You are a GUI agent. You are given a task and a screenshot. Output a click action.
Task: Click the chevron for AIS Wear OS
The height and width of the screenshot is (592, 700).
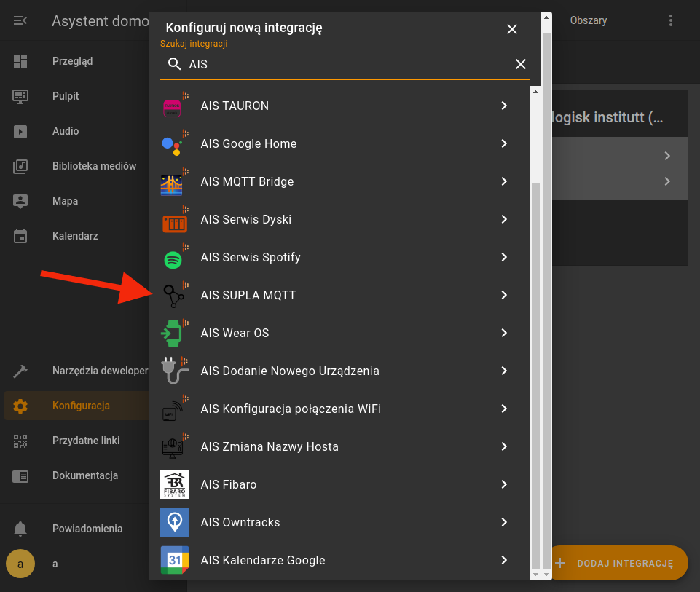tap(504, 334)
